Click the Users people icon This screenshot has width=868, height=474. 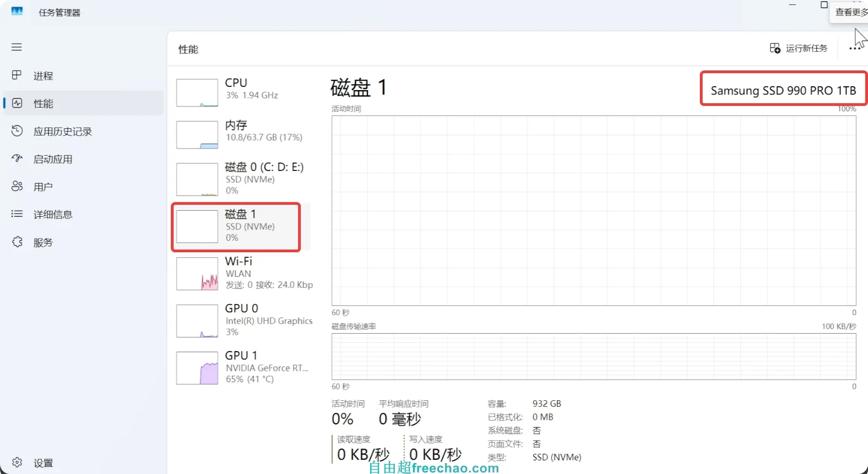[17, 186]
